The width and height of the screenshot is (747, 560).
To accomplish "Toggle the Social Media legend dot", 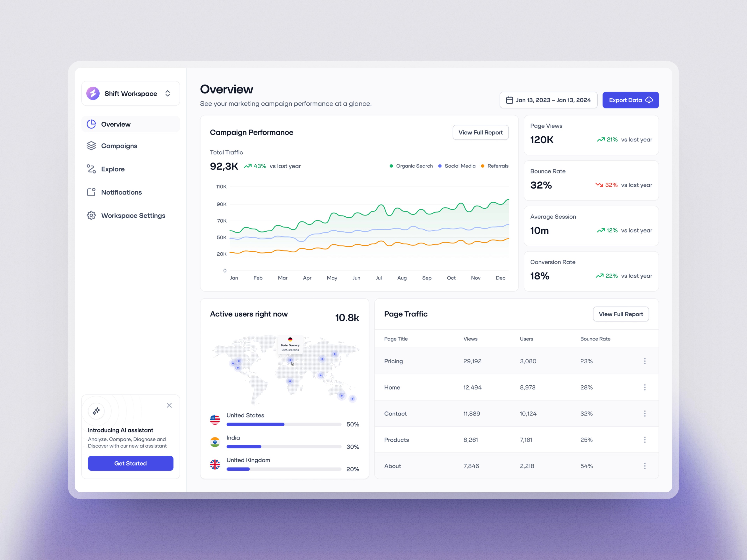I will point(440,166).
